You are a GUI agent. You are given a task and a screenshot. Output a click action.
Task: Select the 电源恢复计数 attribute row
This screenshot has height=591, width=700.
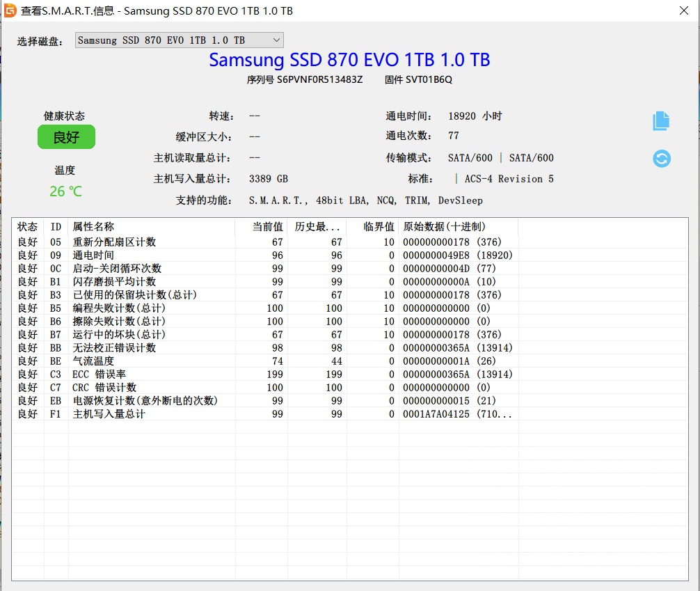139,400
